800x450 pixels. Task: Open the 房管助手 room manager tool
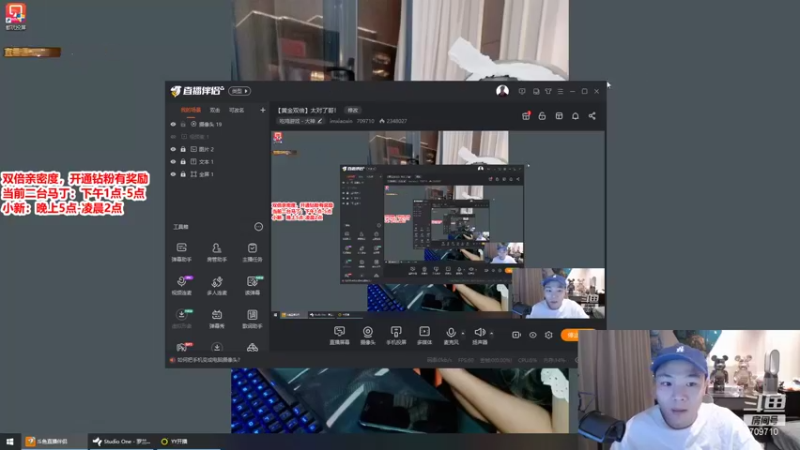tap(216, 252)
